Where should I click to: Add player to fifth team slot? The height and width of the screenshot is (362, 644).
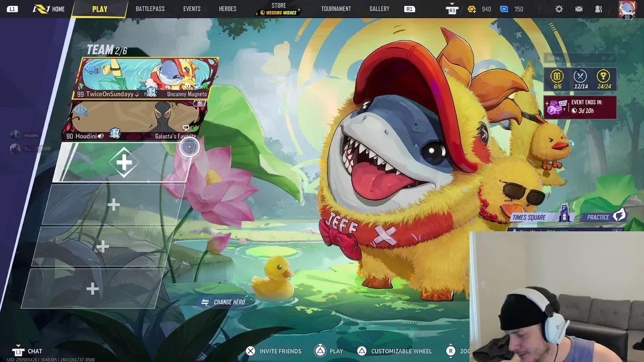[x=103, y=246]
